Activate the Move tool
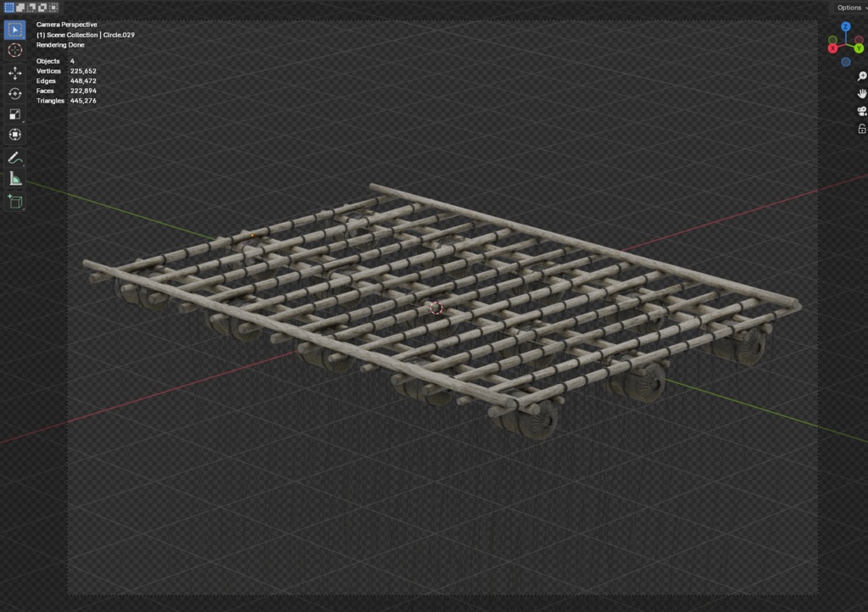 point(15,73)
